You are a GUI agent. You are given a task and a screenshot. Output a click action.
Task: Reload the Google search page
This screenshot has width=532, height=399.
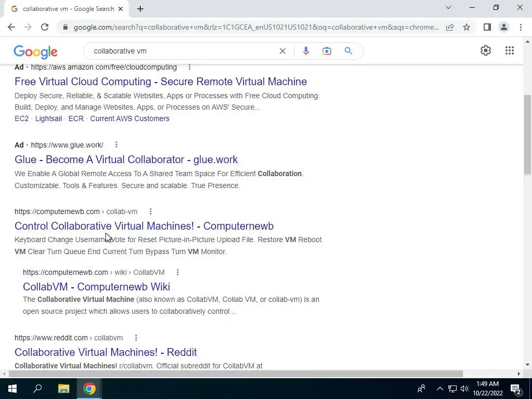(45, 27)
